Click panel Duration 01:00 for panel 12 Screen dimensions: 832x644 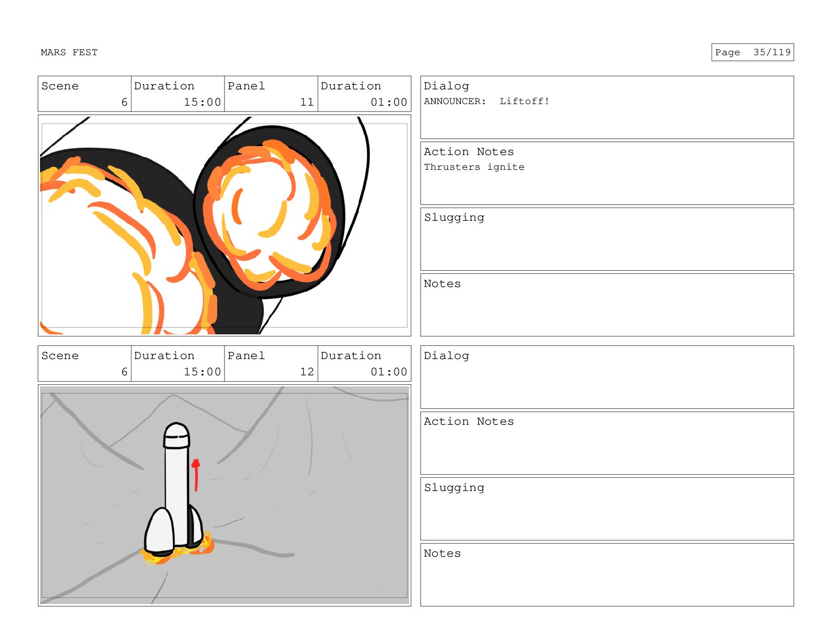364,364
